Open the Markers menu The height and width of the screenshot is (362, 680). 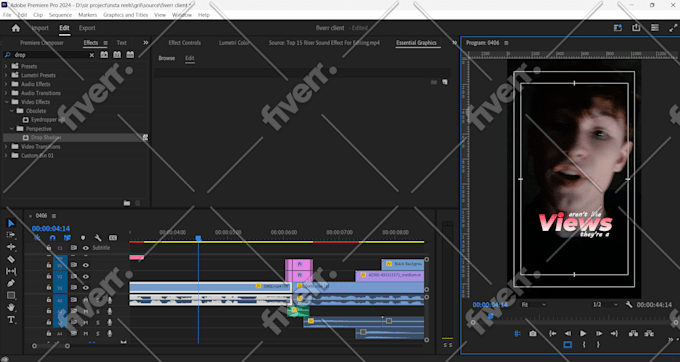pos(88,15)
